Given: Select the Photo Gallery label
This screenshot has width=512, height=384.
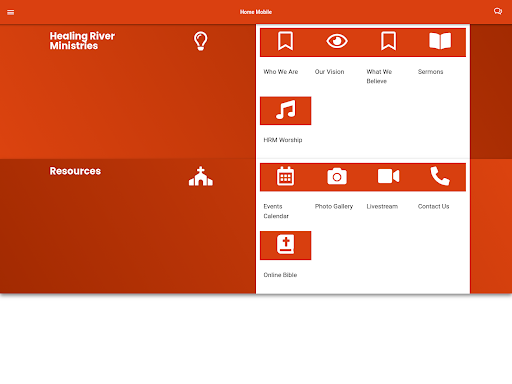Looking at the screenshot, I should [334, 206].
